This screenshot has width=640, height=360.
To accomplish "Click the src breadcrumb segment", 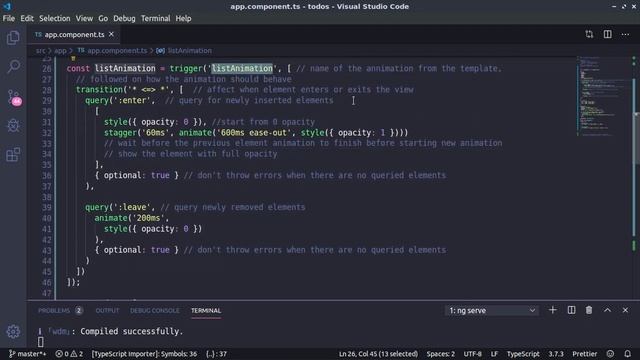I will [40, 51].
